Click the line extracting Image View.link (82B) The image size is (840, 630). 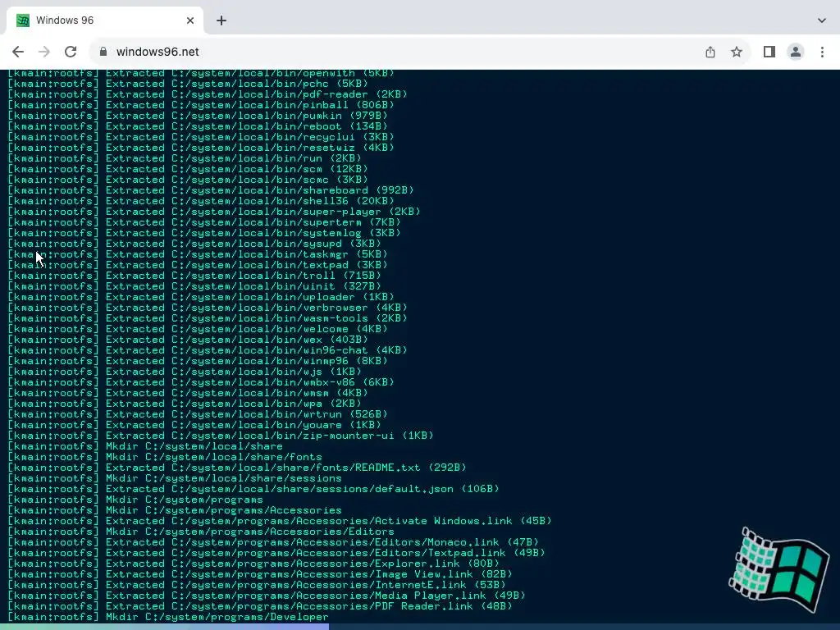[260, 574]
